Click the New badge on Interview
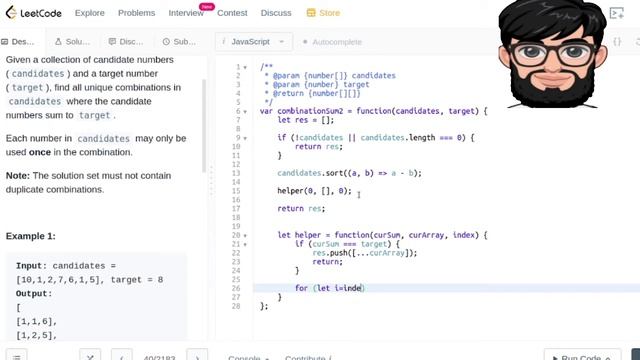This screenshot has width=640, height=360. [207, 7]
